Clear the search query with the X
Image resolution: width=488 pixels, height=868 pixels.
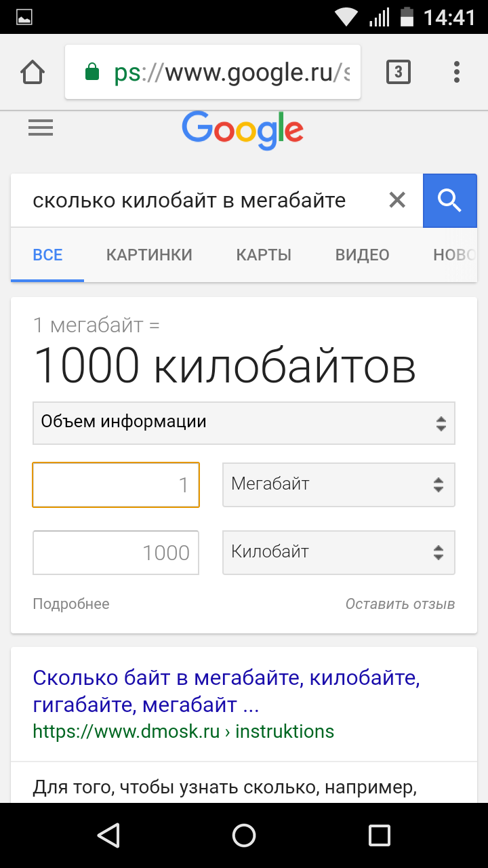(397, 200)
